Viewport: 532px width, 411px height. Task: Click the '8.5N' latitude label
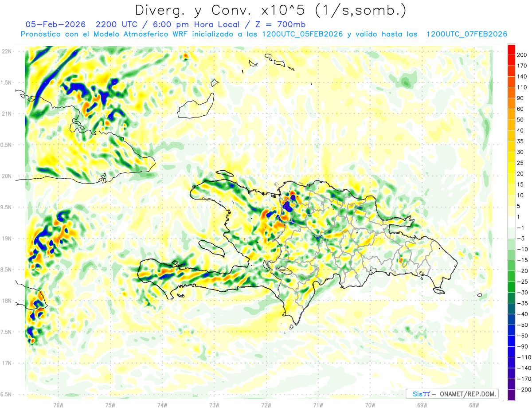click(x=7, y=270)
